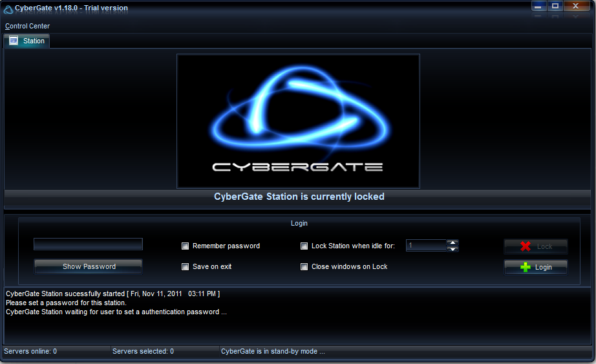Click 'CyberGate Station is currently locked' banner

(x=299, y=197)
